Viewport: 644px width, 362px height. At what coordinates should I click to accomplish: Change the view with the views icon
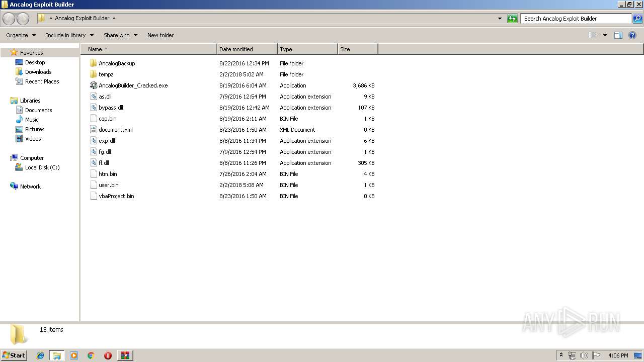coord(593,35)
